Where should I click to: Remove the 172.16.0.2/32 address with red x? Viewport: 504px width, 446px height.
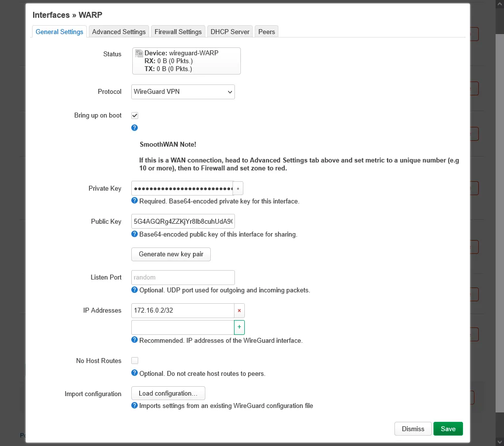[239, 310]
